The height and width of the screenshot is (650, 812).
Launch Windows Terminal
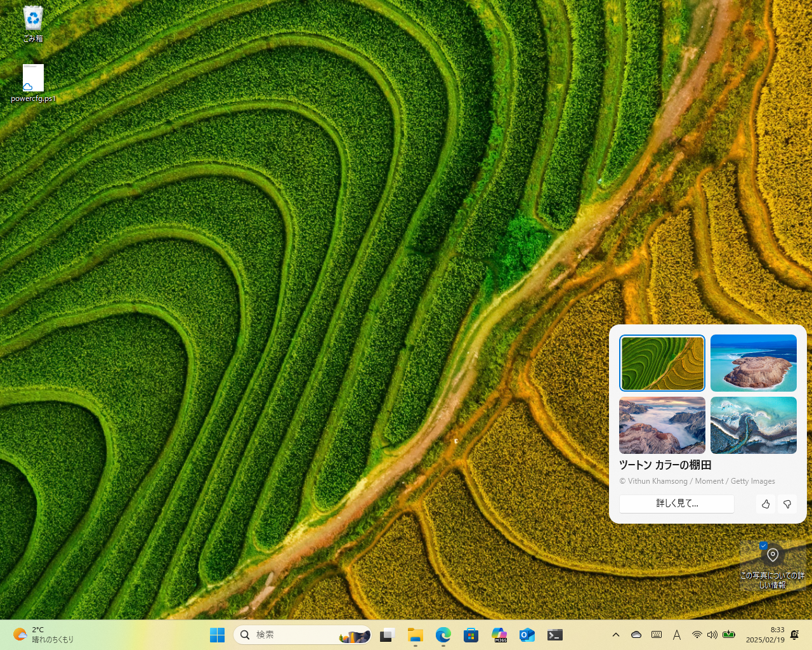[x=555, y=635]
